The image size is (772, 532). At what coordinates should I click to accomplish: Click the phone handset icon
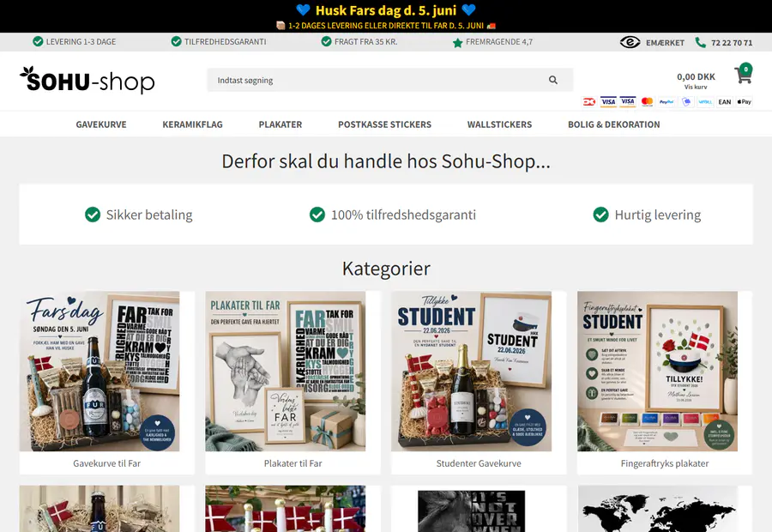tap(700, 42)
